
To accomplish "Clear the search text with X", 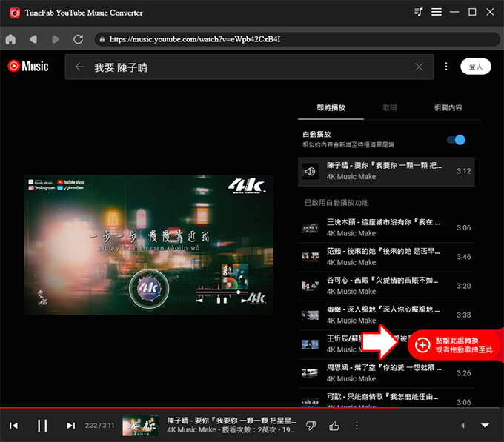I will (x=419, y=67).
